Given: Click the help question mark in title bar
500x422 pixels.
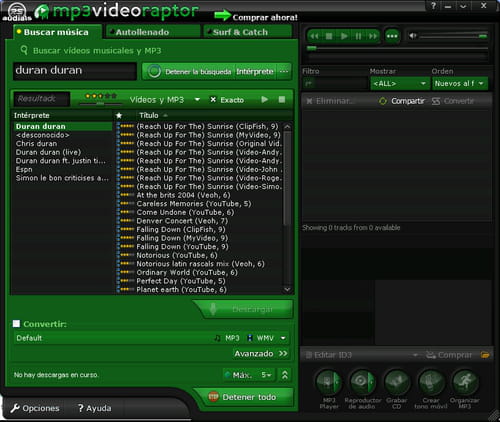Looking at the screenshot, I should click(433, 6).
